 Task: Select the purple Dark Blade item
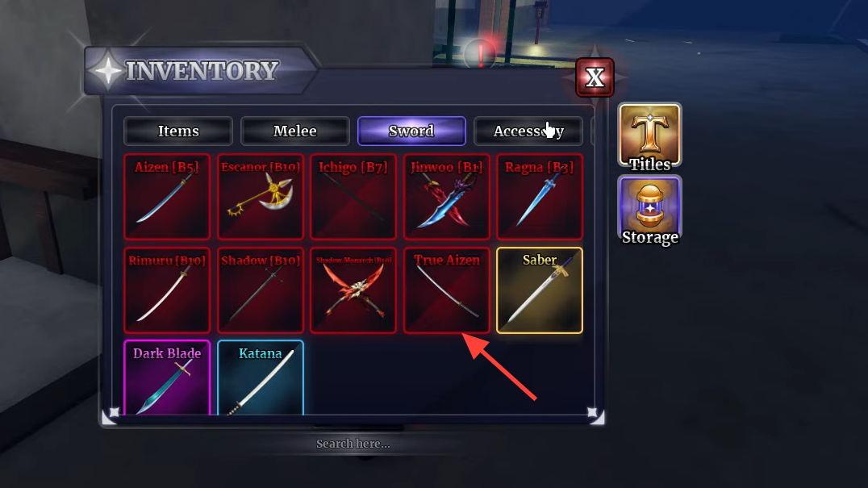[x=167, y=377]
